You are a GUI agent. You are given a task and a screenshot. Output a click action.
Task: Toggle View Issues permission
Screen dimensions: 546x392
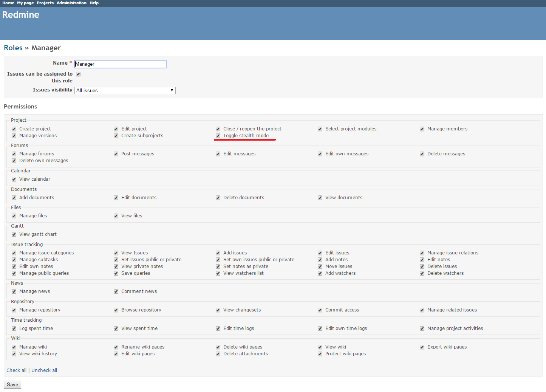(x=116, y=253)
